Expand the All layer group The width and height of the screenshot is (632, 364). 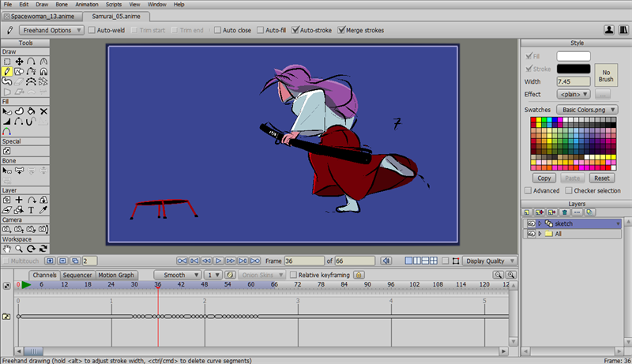click(539, 234)
